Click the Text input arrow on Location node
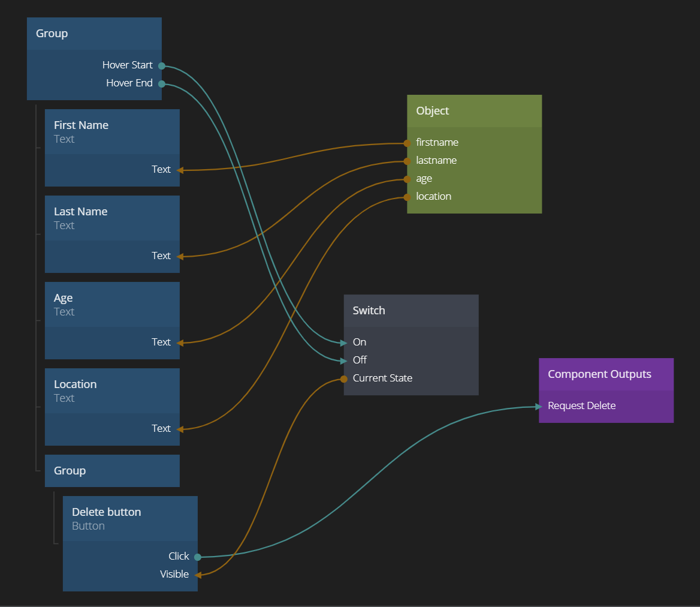This screenshot has width=700, height=607. click(180, 429)
